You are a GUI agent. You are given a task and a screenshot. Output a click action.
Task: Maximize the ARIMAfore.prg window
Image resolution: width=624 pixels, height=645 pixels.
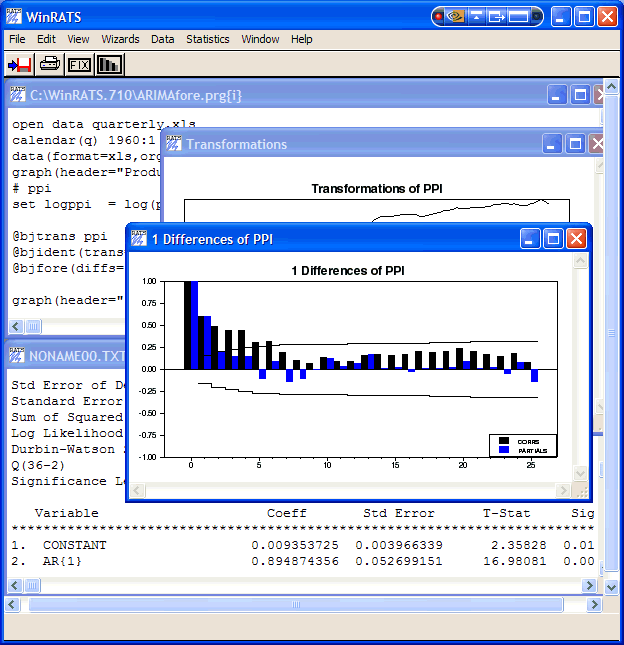[580, 95]
